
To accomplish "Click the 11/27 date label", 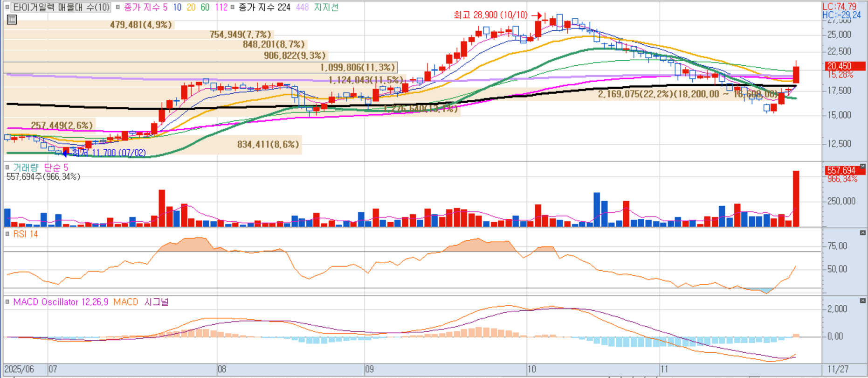I will 838,369.
